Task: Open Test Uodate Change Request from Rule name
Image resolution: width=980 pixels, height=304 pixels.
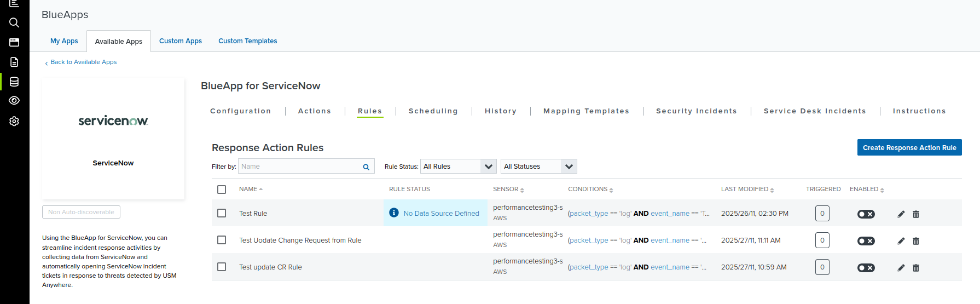Action: (300, 240)
